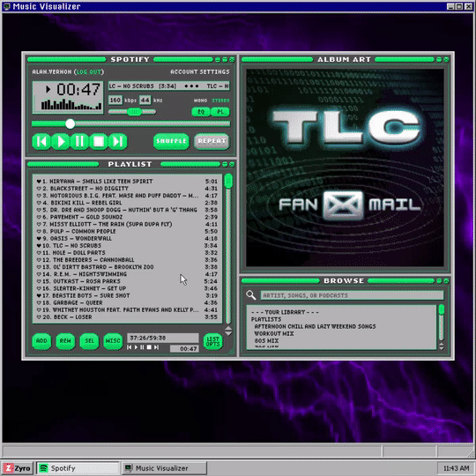Click the mini next-track icon under playlist timer
The image size is (476, 476).
156,347
